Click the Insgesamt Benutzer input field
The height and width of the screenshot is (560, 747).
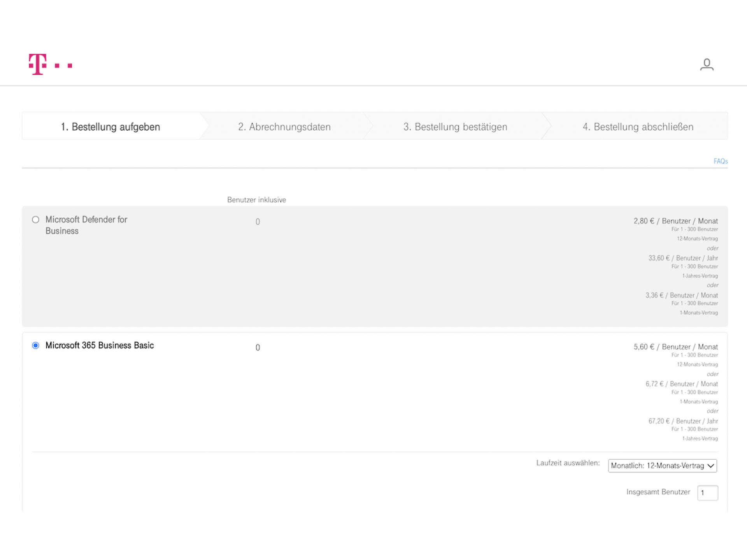coord(708,493)
